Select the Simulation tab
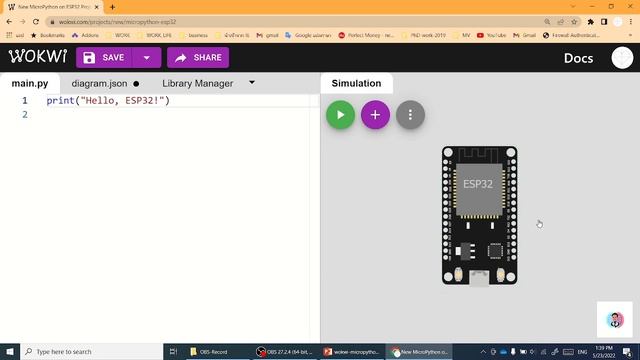 356,83
